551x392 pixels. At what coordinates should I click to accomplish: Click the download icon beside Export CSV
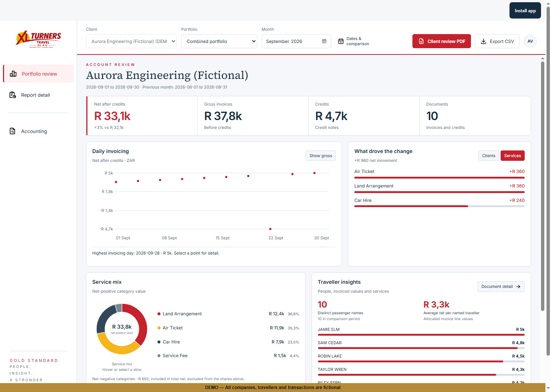tap(484, 41)
